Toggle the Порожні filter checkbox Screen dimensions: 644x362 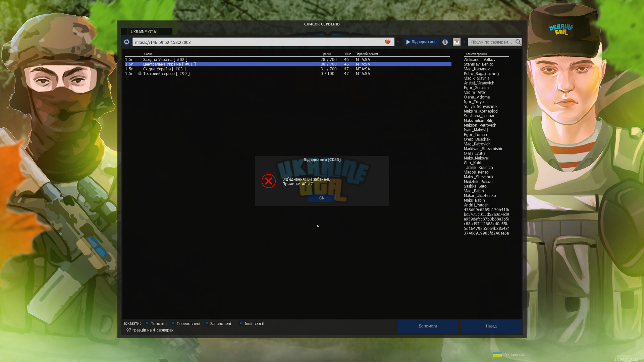click(x=147, y=323)
